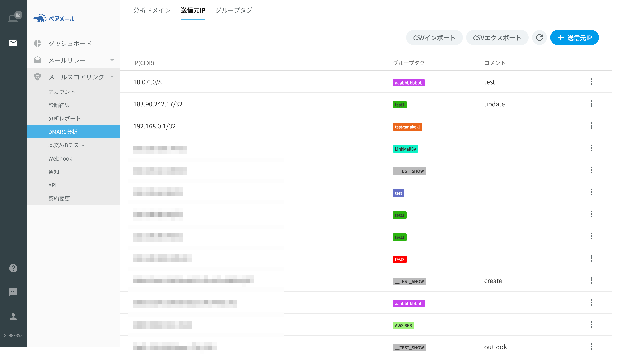Click the 'update' comment cell
Image resolution: width=619 pixels, height=364 pixels.
click(494, 104)
